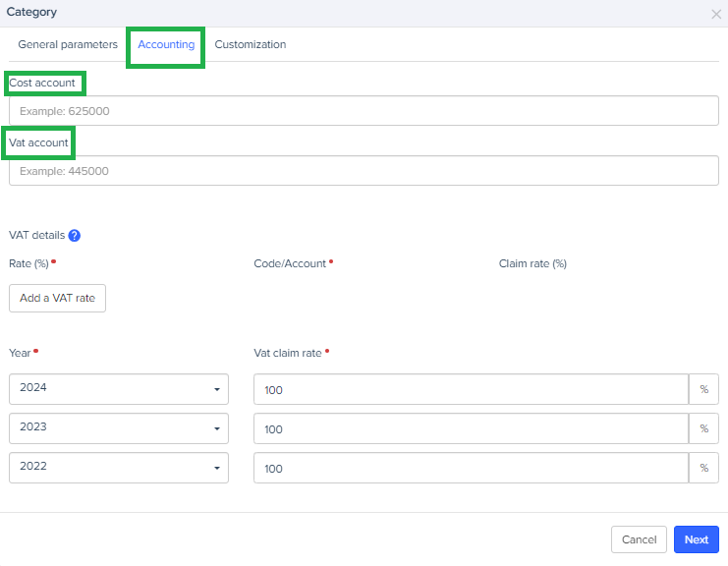Image resolution: width=728 pixels, height=566 pixels.
Task: Click the Cost account label
Action: (x=42, y=84)
